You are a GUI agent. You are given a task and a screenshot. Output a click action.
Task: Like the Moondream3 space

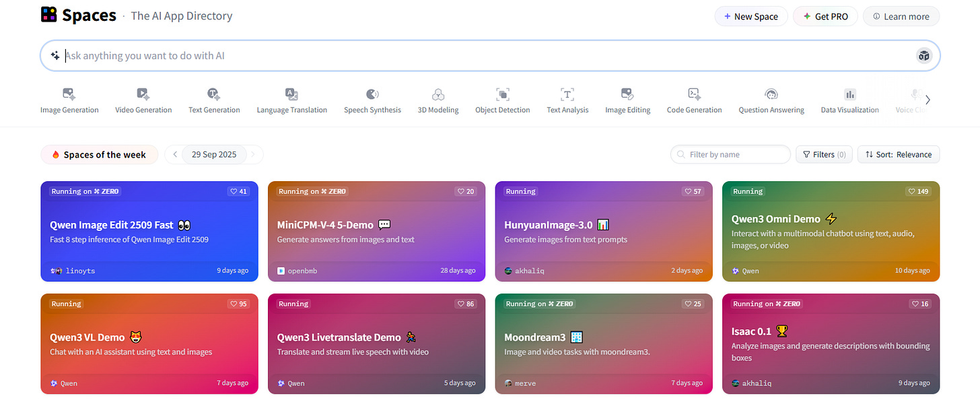click(x=693, y=304)
